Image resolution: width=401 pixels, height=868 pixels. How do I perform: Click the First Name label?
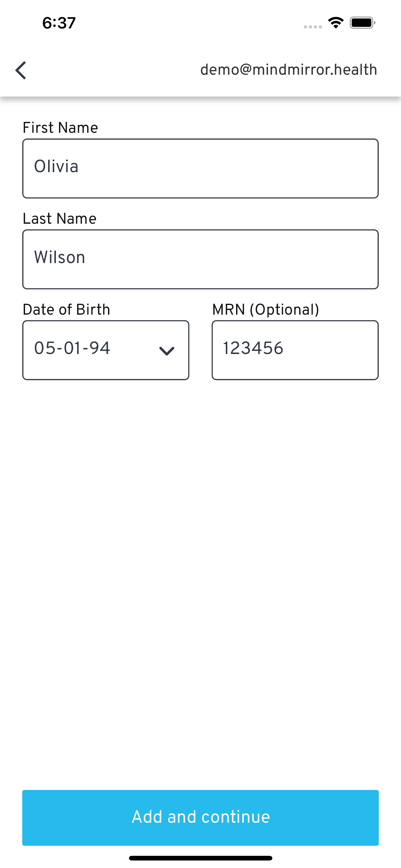coord(60,128)
